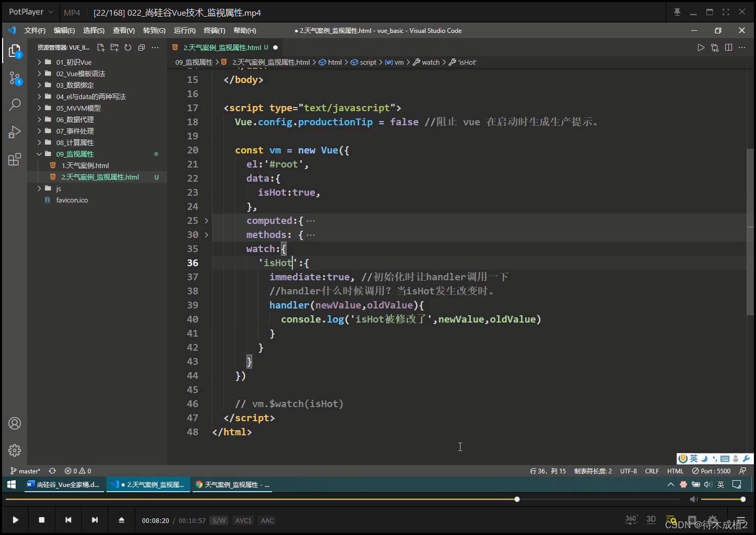The image size is (756, 535).
Task: Open the Run and Debug view
Action: click(x=15, y=132)
